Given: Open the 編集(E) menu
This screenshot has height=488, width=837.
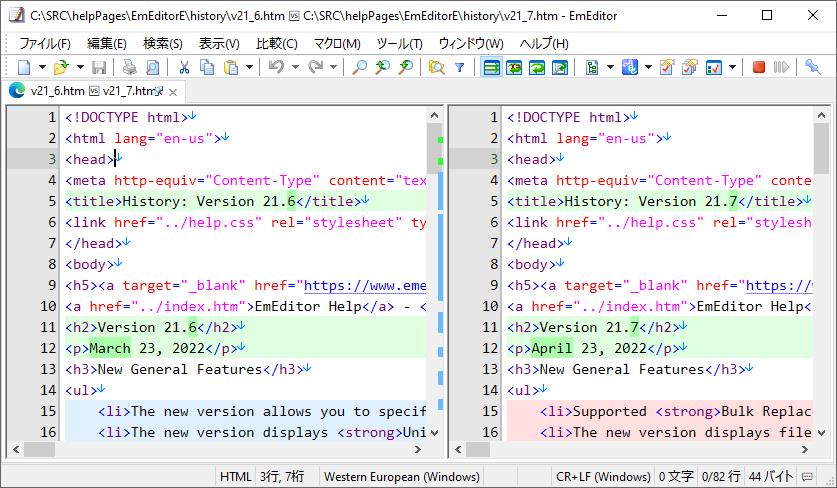Looking at the screenshot, I should (107, 43).
